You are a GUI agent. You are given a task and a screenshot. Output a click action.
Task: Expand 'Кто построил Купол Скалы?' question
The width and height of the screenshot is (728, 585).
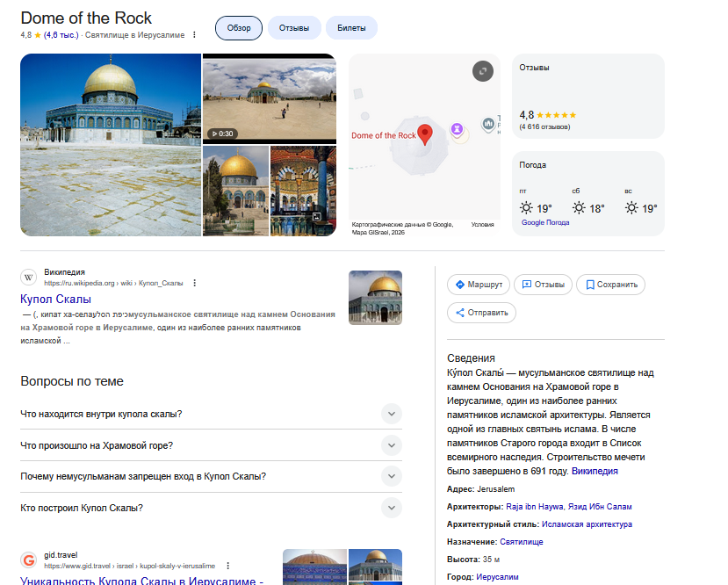[x=392, y=508]
